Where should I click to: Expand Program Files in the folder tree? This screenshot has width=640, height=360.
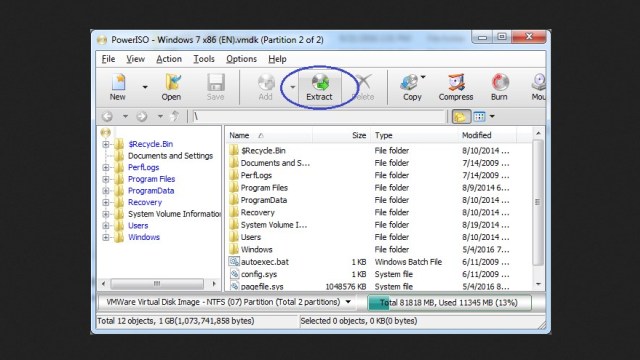tap(106, 179)
